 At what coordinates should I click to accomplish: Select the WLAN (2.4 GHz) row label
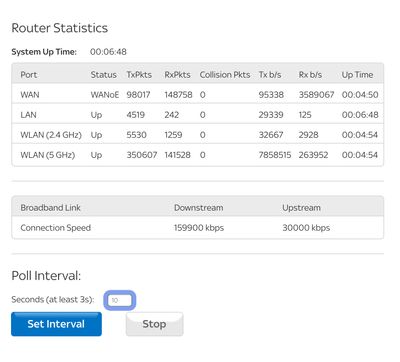(x=51, y=135)
